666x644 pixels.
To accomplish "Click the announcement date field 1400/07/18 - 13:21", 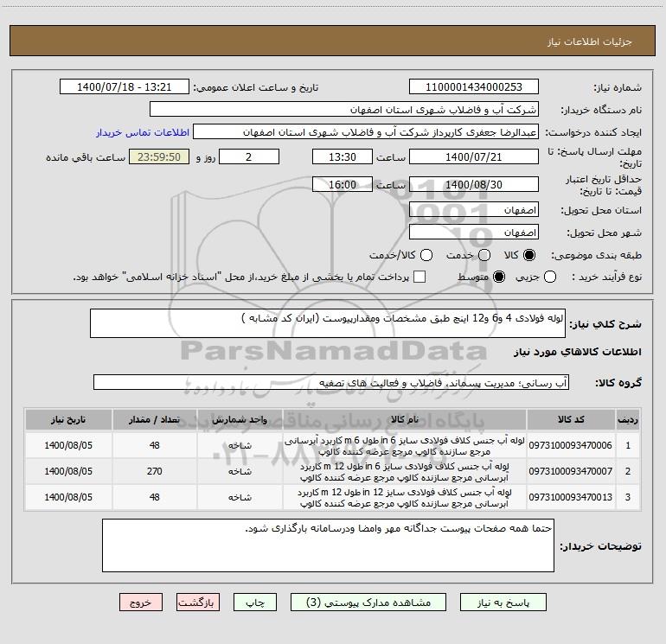I will tap(125, 87).
